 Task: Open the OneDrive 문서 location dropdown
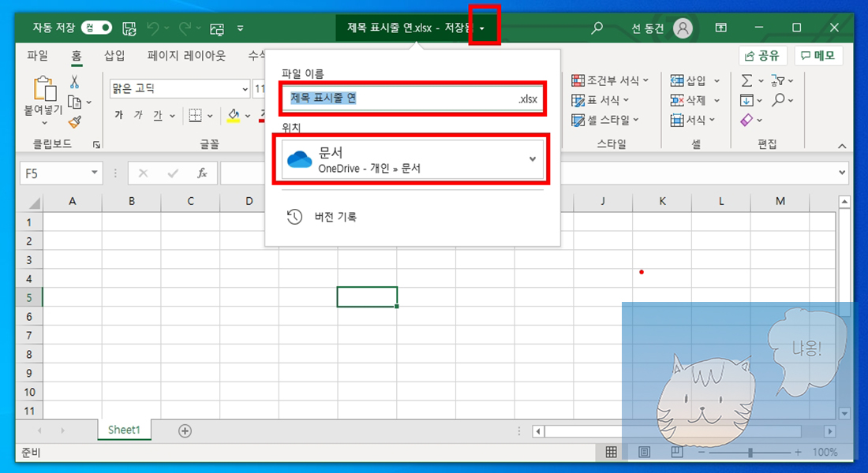(x=413, y=159)
